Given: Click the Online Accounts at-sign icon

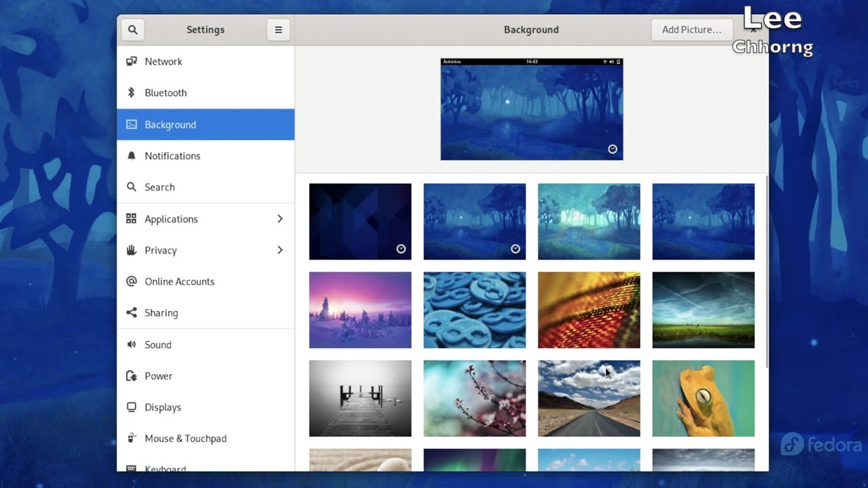Looking at the screenshot, I should [x=132, y=281].
